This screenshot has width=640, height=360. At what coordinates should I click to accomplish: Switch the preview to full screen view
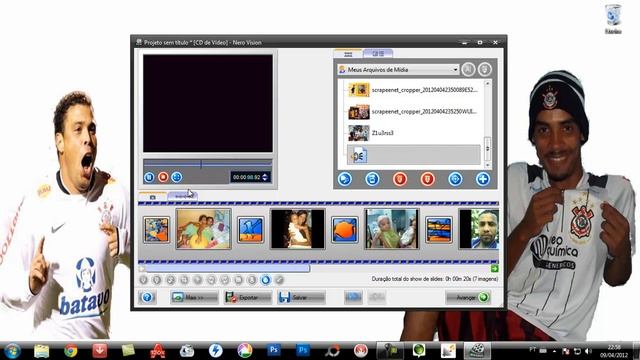[177, 177]
